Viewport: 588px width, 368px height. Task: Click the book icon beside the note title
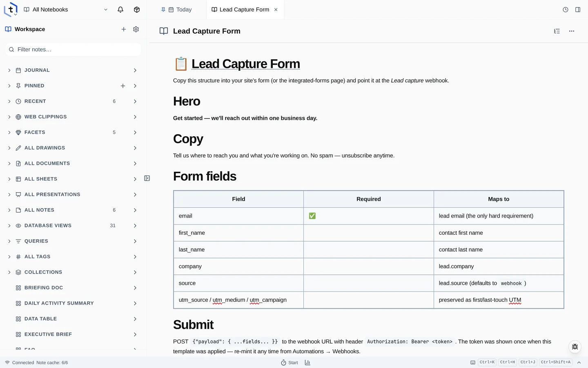(x=164, y=31)
